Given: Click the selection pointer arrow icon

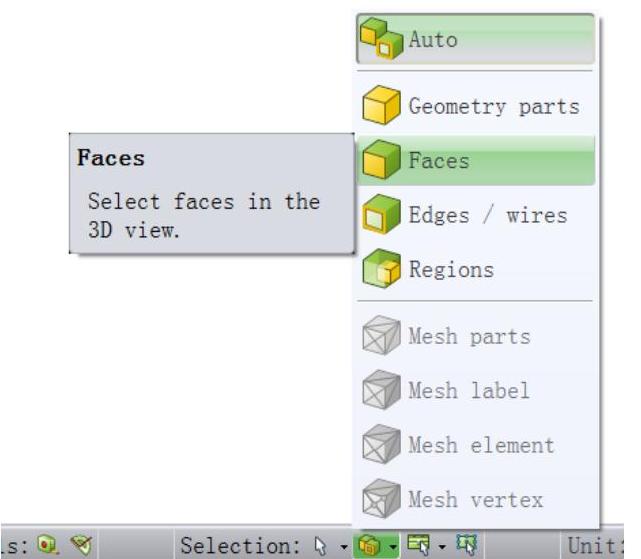Looking at the screenshot, I should click(x=320, y=546).
